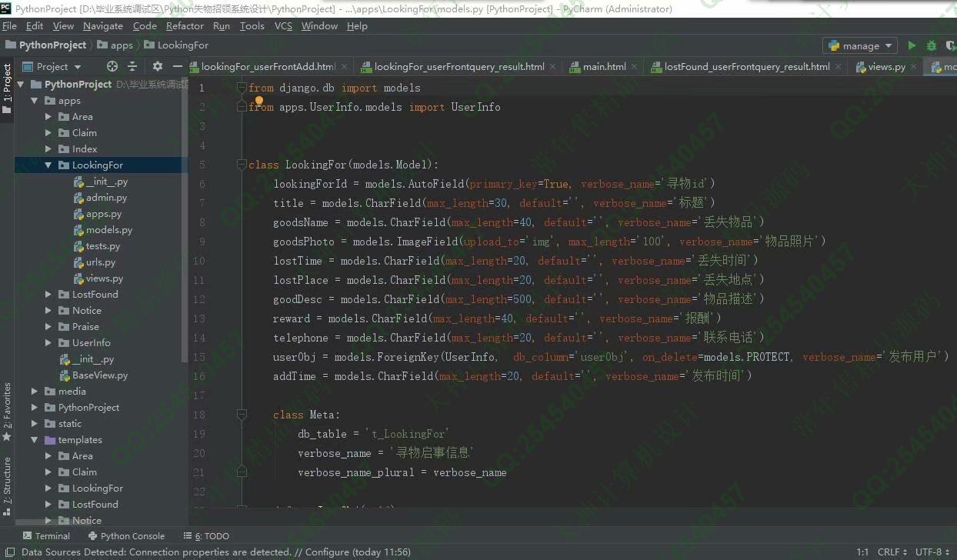Collapse the templates folder arrow

pos(34,440)
